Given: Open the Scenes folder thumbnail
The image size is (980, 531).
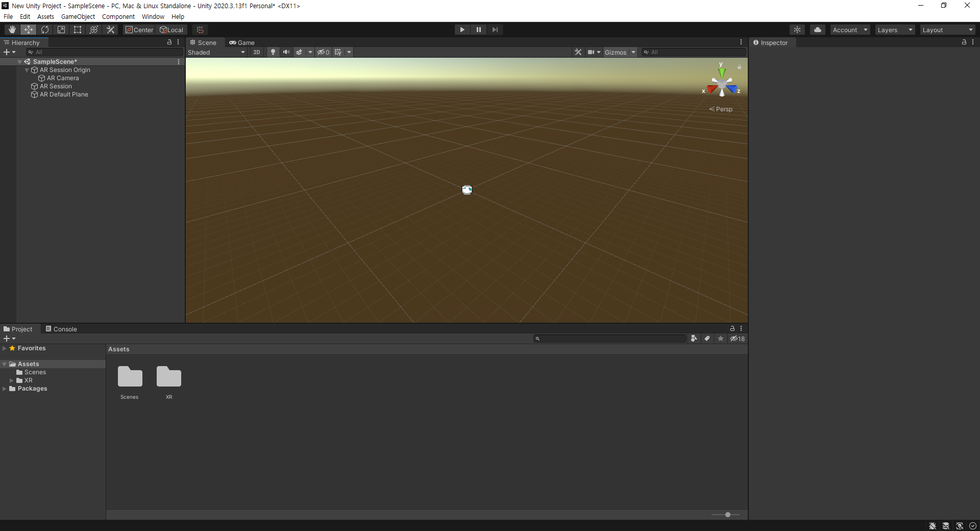Looking at the screenshot, I should (130, 377).
